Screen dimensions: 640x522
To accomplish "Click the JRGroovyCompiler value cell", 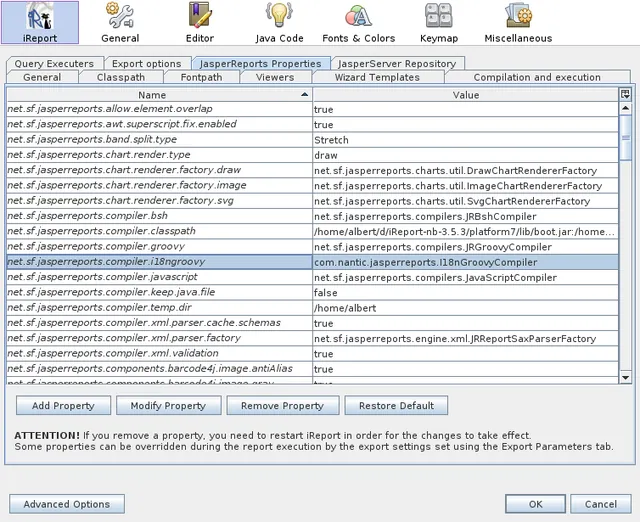I will click(x=466, y=247).
